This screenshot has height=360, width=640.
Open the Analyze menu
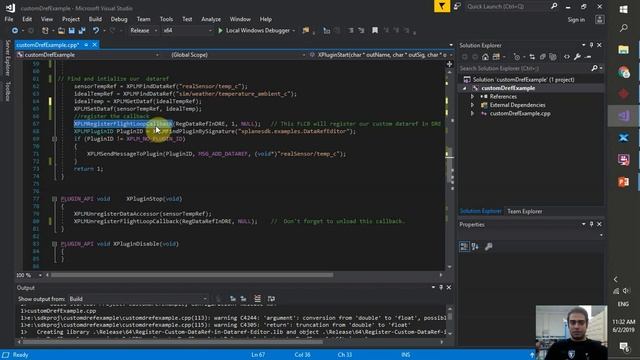pyautogui.click(x=211, y=19)
